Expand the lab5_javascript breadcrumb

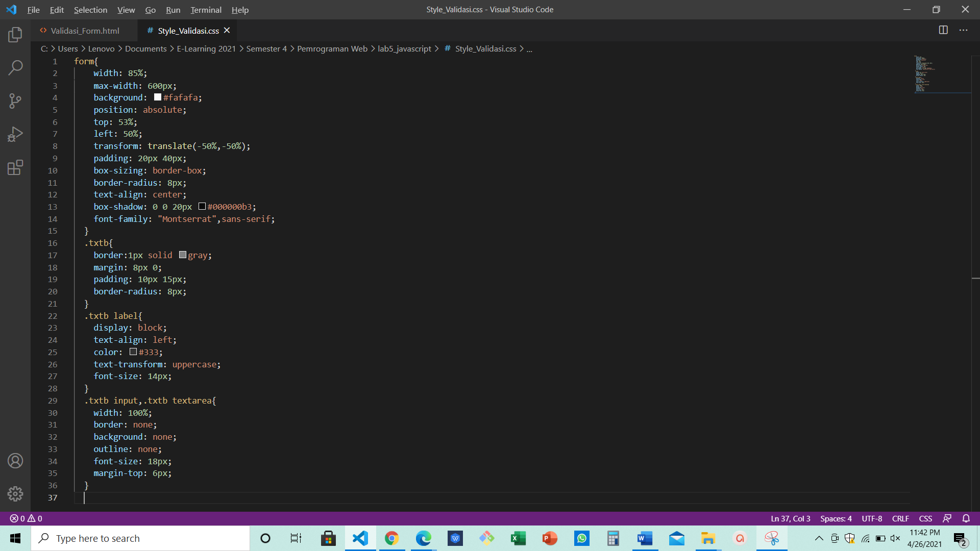pyautogui.click(x=406, y=48)
